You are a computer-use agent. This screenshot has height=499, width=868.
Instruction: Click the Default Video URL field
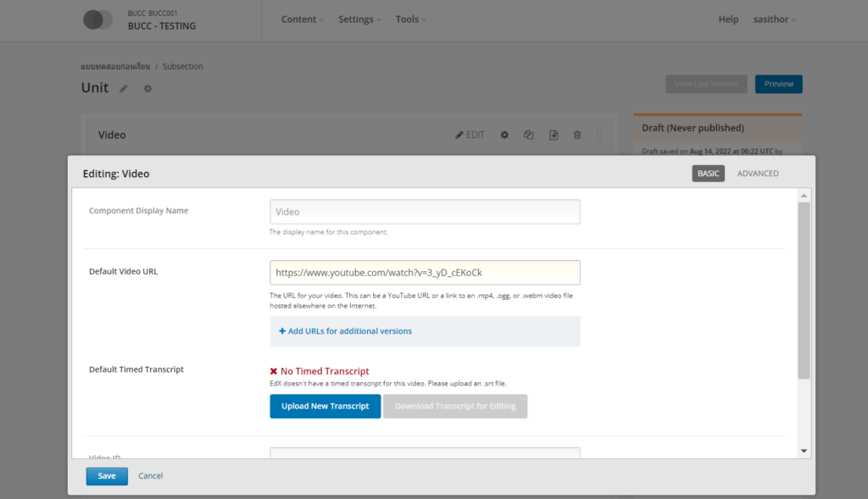[425, 273]
